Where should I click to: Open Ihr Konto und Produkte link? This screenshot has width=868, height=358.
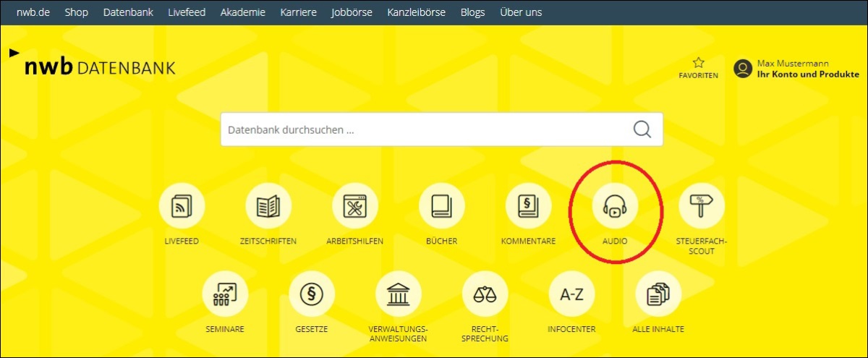(808, 74)
